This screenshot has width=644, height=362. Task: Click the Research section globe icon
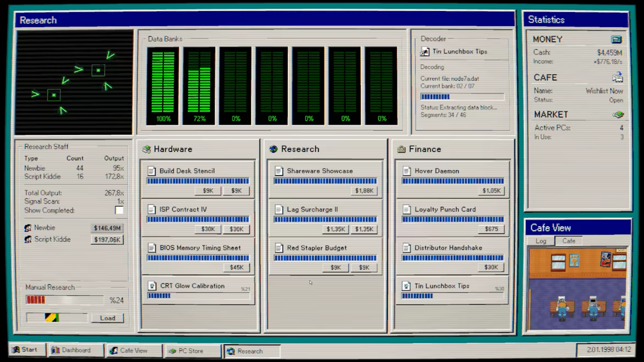click(x=274, y=149)
